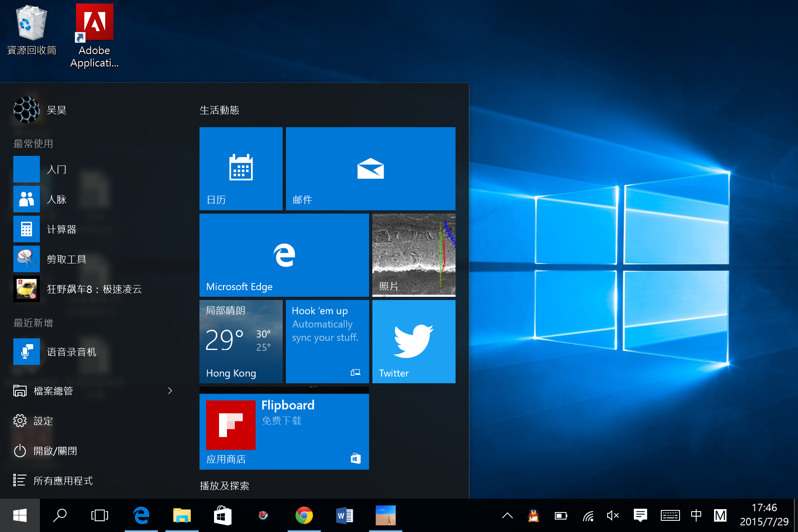Screen dimensions: 798x532
Task: Launch the Microsoft Edge tile
Action: (284, 255)
